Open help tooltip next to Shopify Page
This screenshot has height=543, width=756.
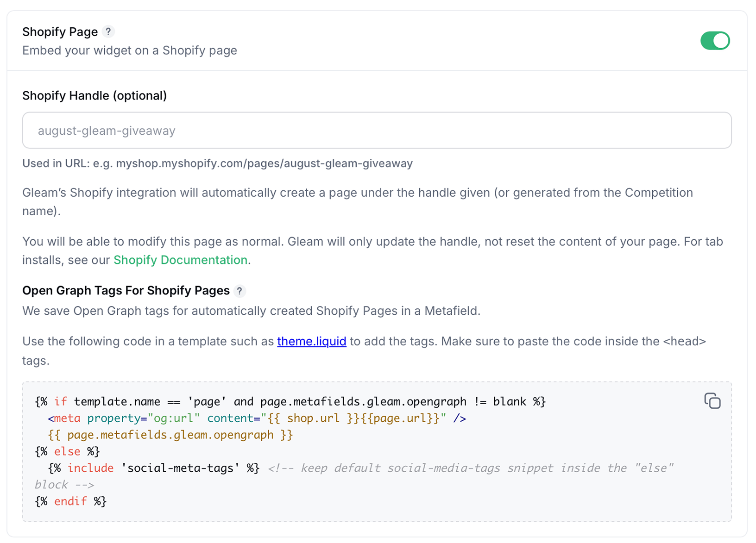click(108, 31)
